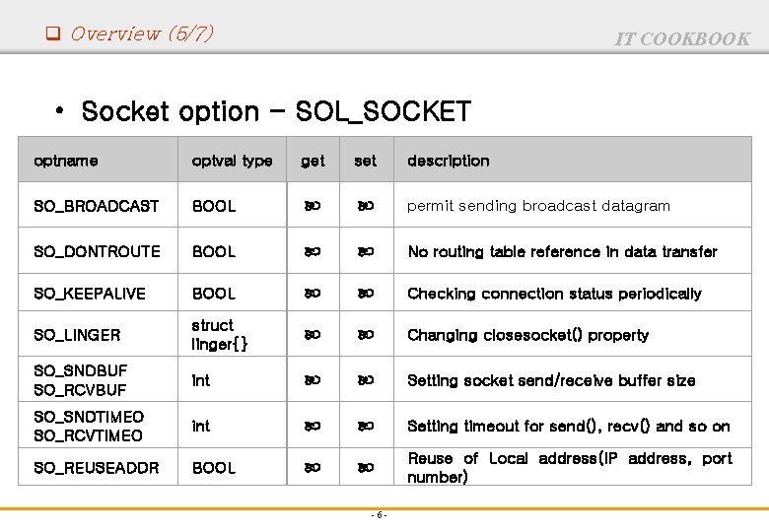Click the set mark in SO_LINGER row
769x532 pixels.
(366, 335)
